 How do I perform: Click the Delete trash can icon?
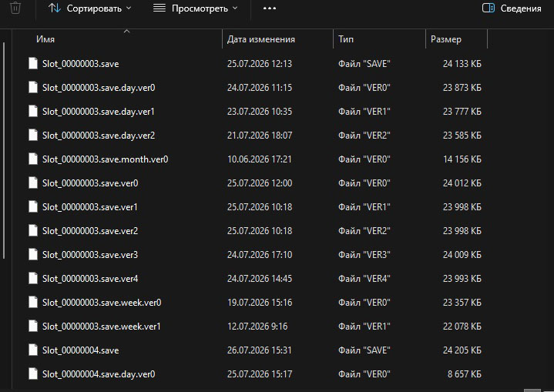tap(15, 8)
